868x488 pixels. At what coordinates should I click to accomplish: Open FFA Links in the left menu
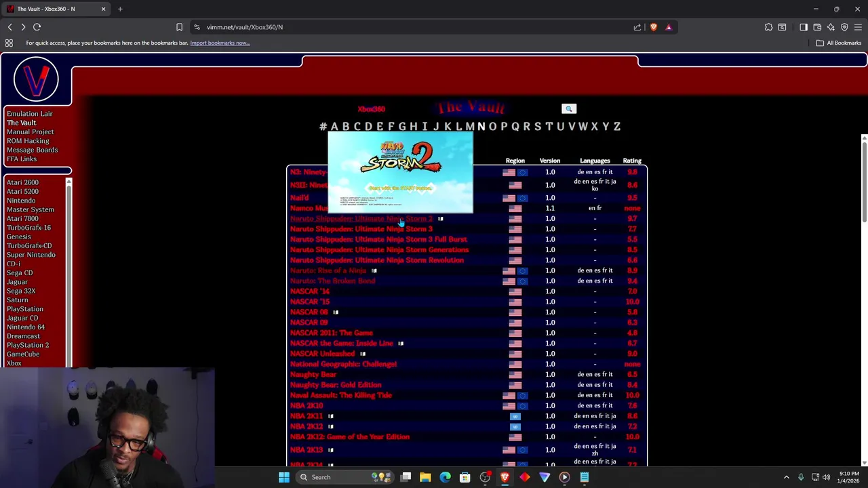22,159
